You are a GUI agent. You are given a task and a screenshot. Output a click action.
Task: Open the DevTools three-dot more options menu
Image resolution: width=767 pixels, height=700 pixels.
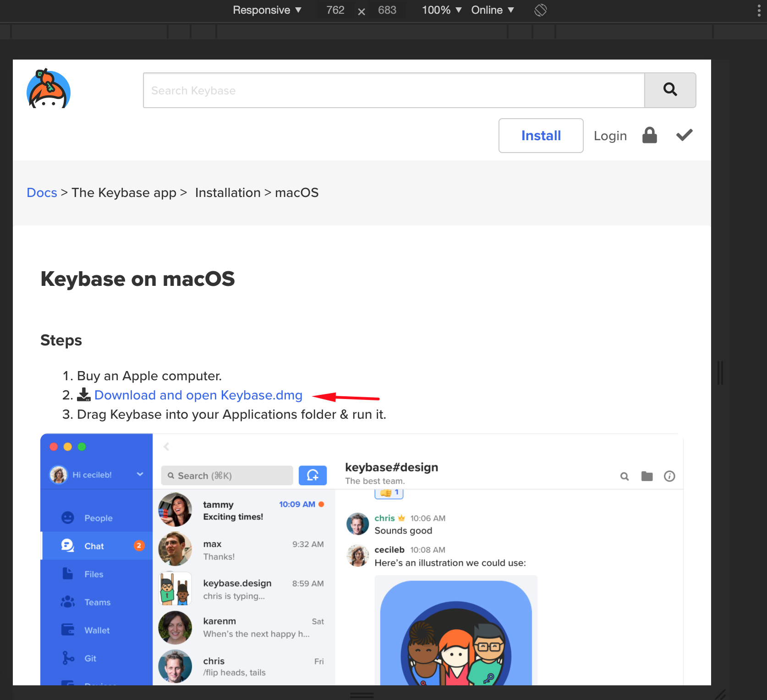point(759,10)
